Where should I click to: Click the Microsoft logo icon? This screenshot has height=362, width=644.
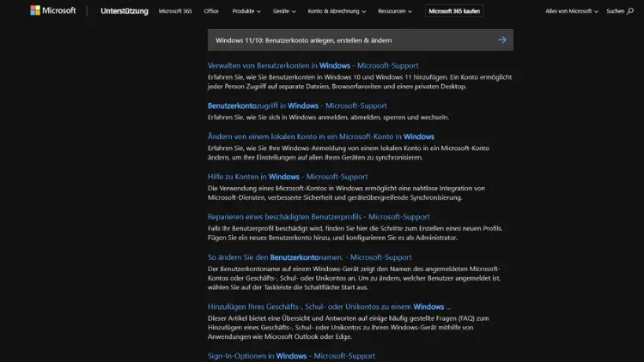tap(35, 10)
